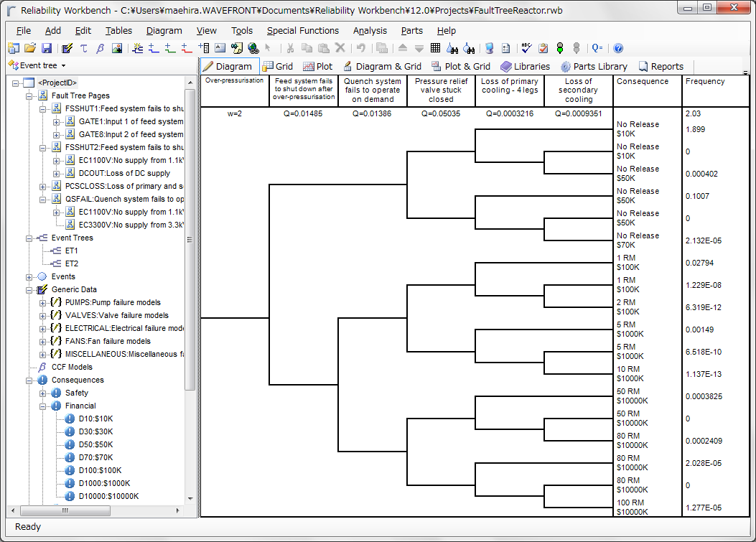The image size is (756, 542).
Task: Open the Tools menu
Action: coord(241,30)
